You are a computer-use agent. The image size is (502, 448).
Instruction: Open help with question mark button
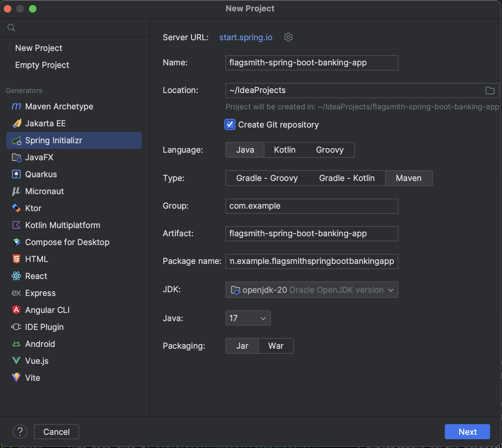click(20, 432)
